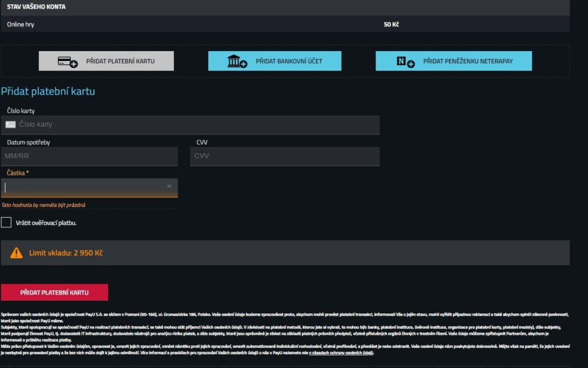Click the Datum spotřeby MM/RR field
This screenshot has width=588, height=368.
click(89, 156)
